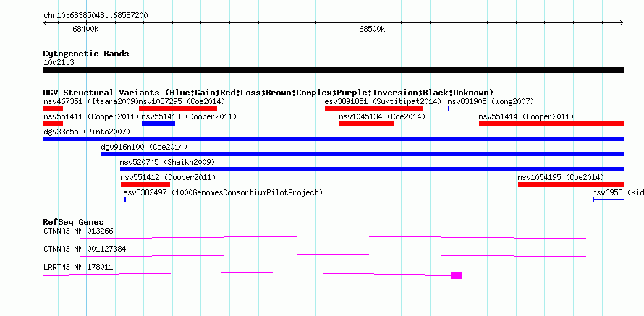
Task: Select the dgv916n100 (Coe2014) blue bar
Action: coord(363,154)
